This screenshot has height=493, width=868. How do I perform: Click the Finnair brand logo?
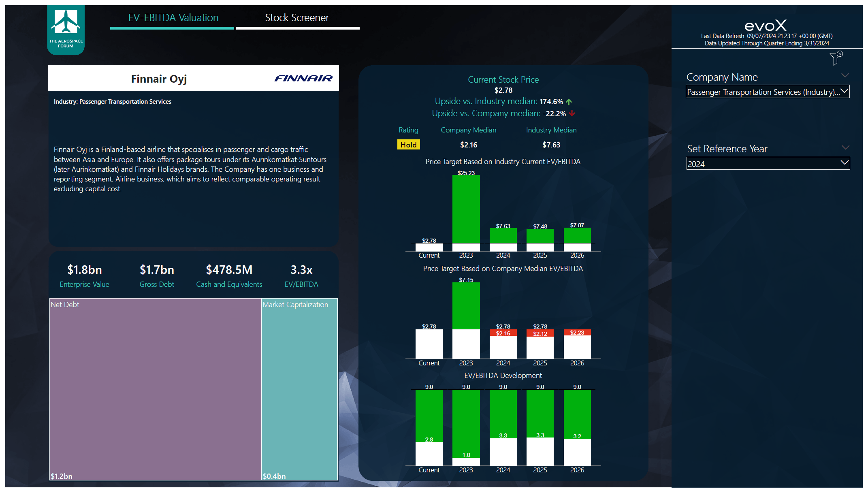point(304,79)
